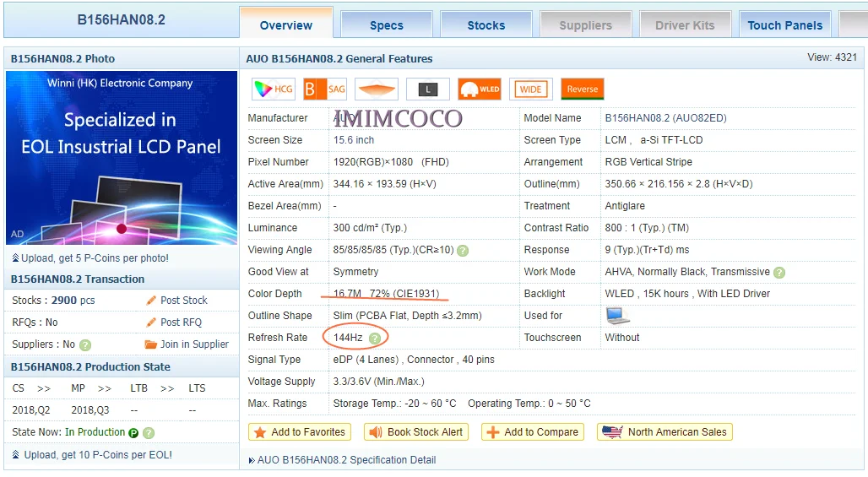
Task: Click the B156HAN08.2 model title
Action: 122,20
